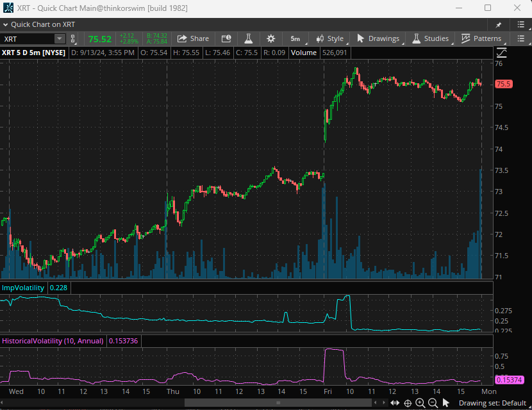Viewport: 532px width, 410px height.
Task: Click the quick quote news icon
Action: pos(226,38)
